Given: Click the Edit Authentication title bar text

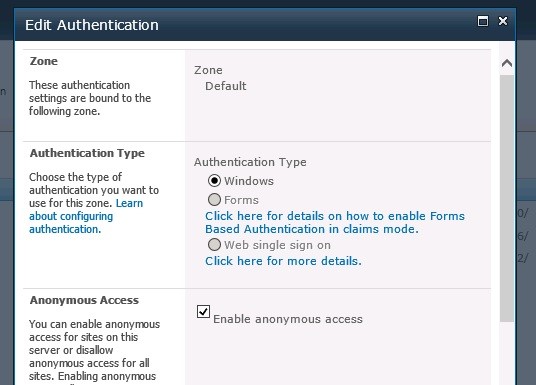Looking at the screenshot, I should click(x=92, y=25).
